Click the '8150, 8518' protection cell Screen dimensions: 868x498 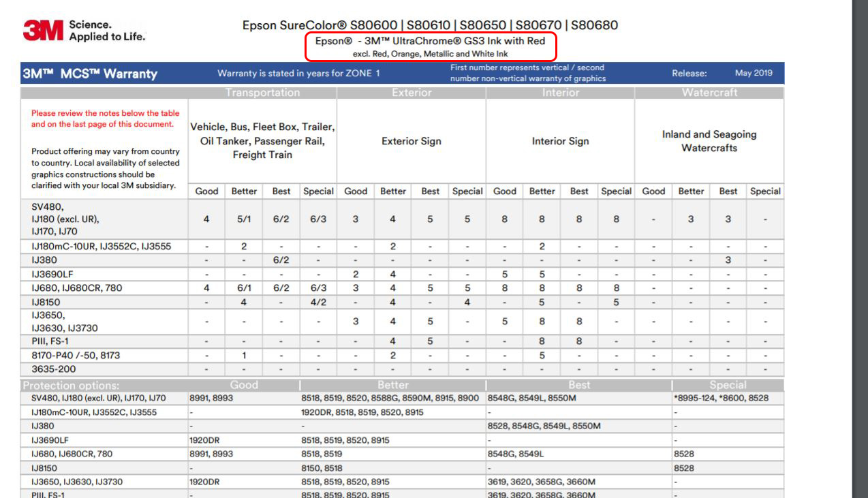322,468
